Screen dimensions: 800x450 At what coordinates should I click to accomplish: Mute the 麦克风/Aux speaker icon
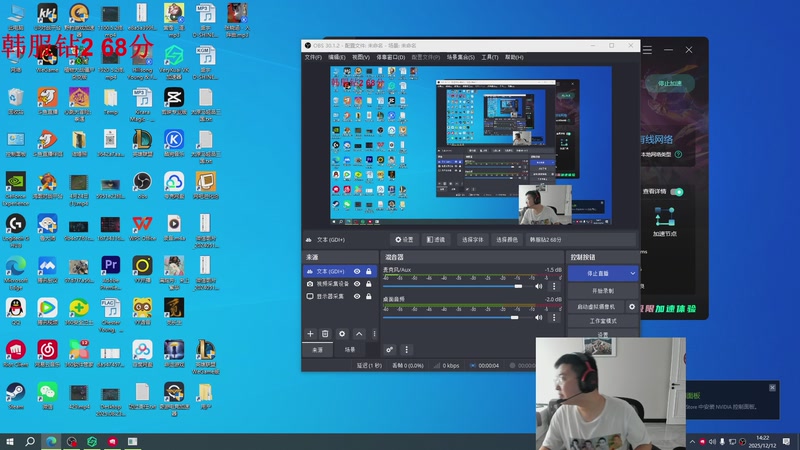(539, 286)
